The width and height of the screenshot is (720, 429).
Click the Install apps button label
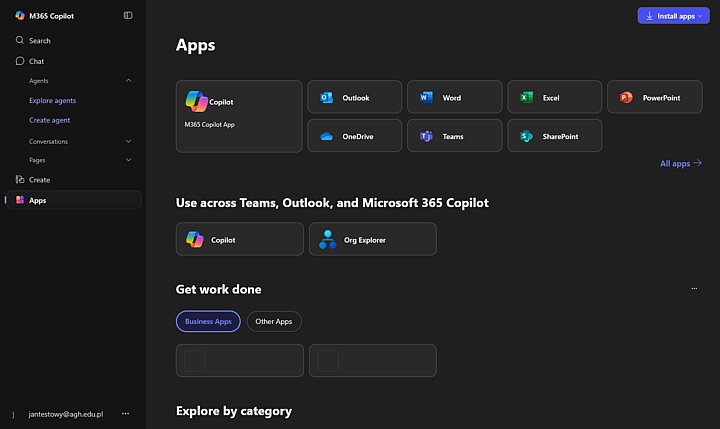(676, 16)
